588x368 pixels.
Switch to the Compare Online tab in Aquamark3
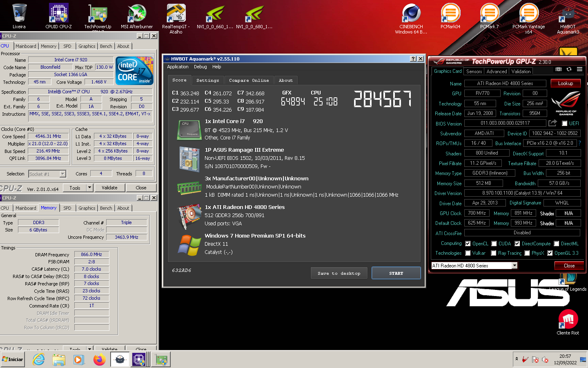click(249, 81)
